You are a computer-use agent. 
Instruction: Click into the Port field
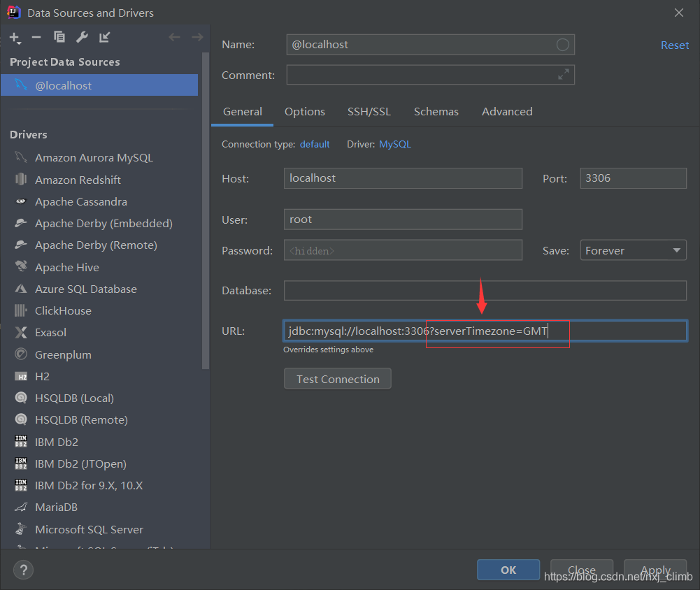point(633,178)
